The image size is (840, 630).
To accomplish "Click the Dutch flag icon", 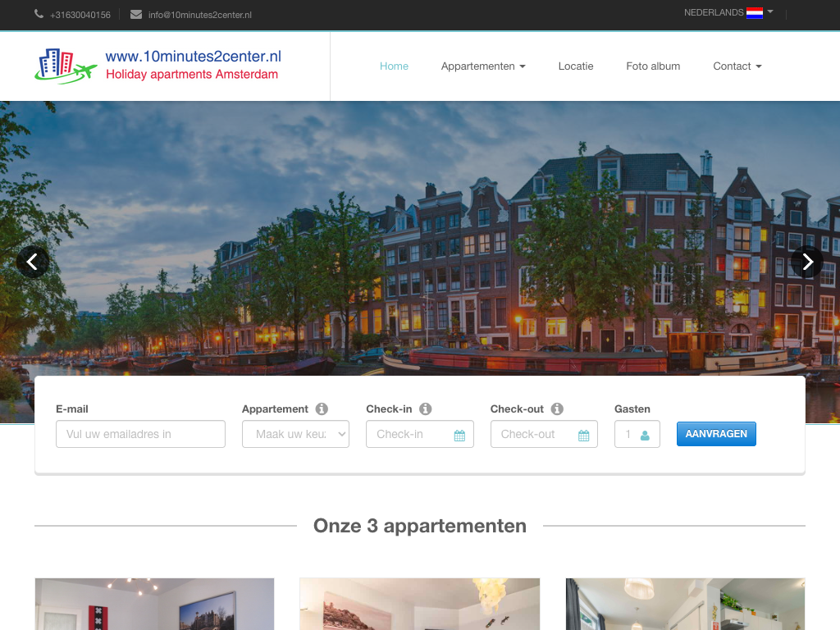I will coord(754,13).
